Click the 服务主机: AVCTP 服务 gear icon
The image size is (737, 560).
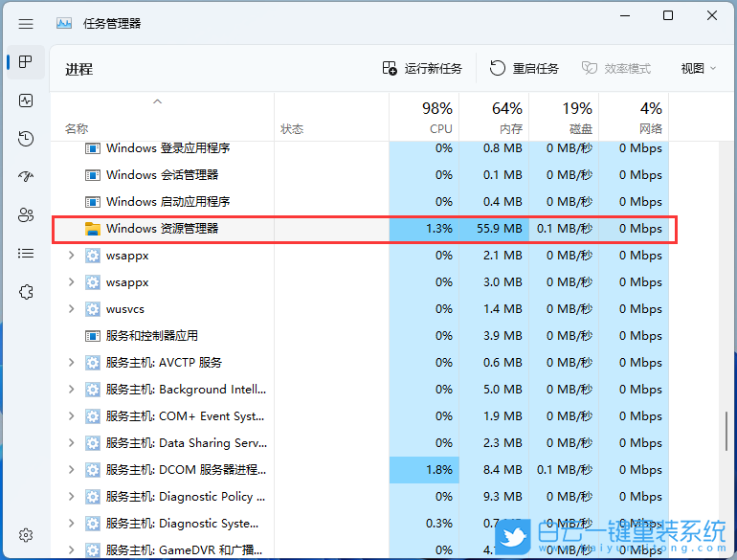pos(93,363)
